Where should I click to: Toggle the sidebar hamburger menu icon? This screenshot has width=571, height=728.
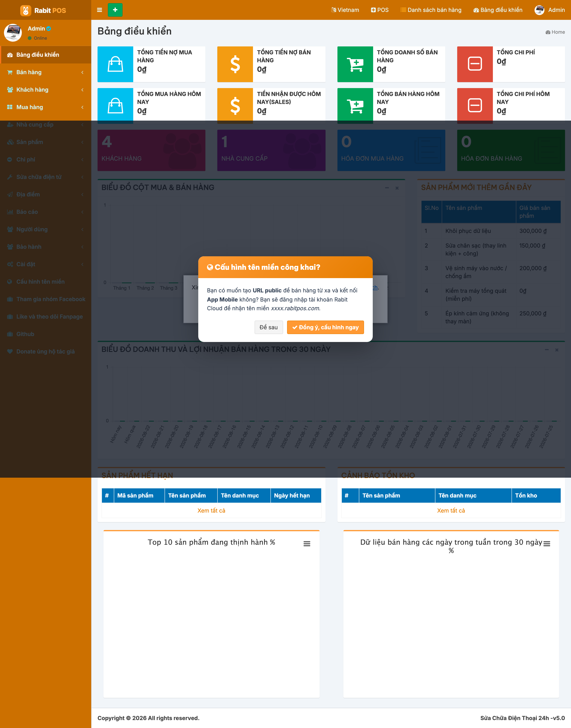99,10
